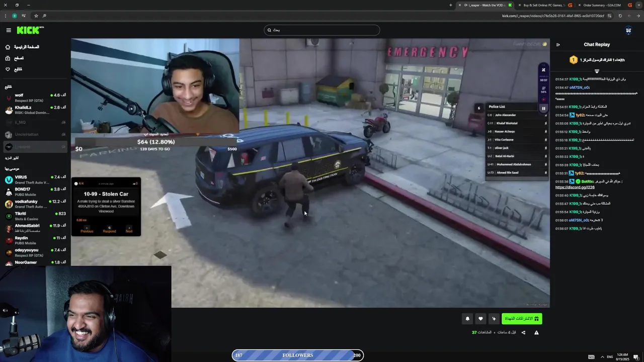
Task: Open odayyouyou channel in recommended list
Action: coord(34,252)
